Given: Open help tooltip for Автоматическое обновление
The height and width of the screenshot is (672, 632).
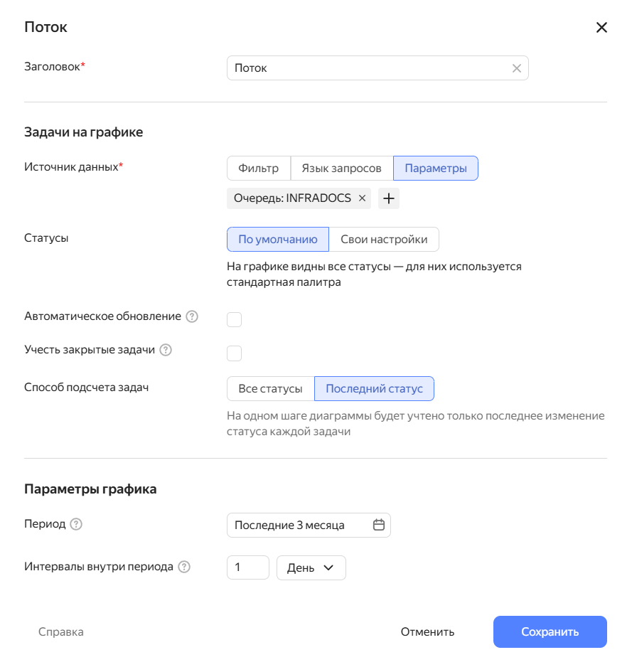Looking at the screenshot, I should coord(192,316).
